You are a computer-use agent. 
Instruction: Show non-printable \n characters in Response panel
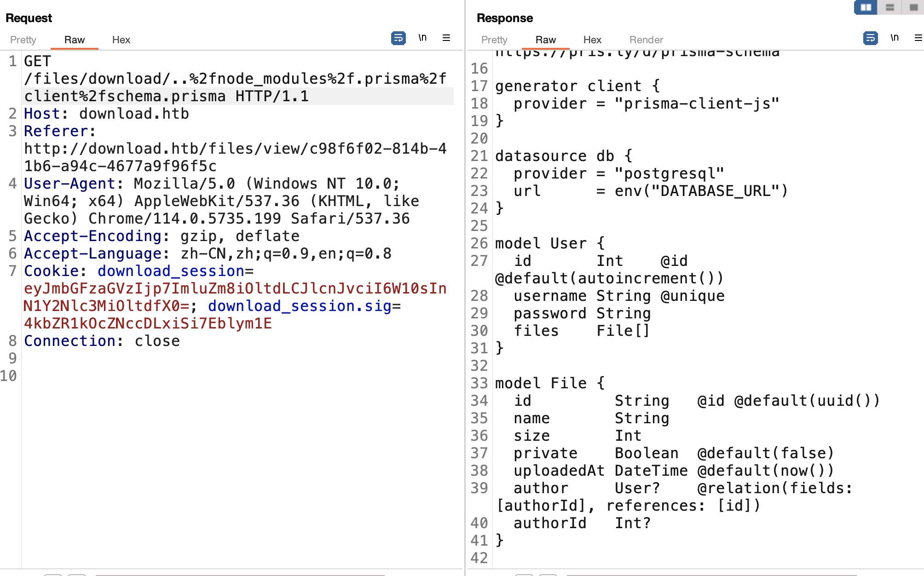895,38
